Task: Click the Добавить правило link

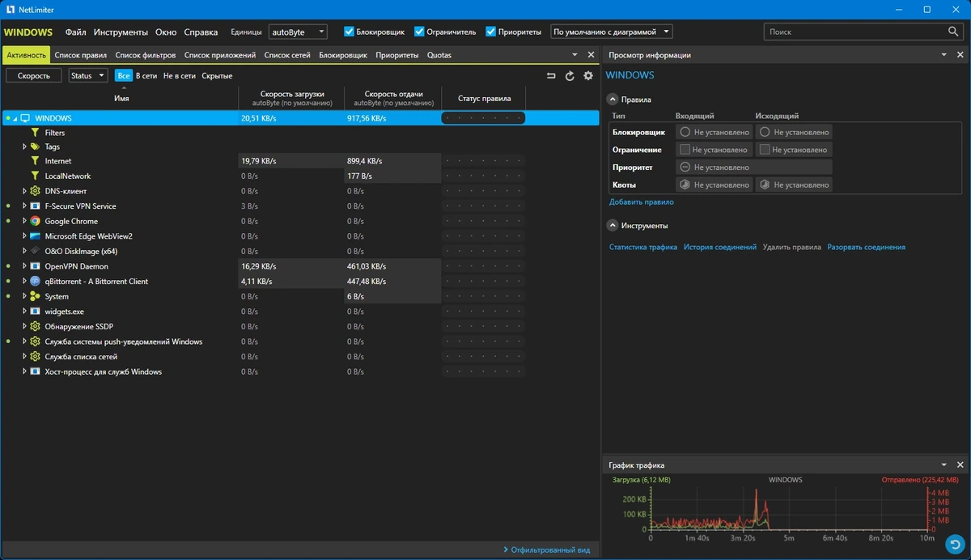Action: [x=642, y=202]
